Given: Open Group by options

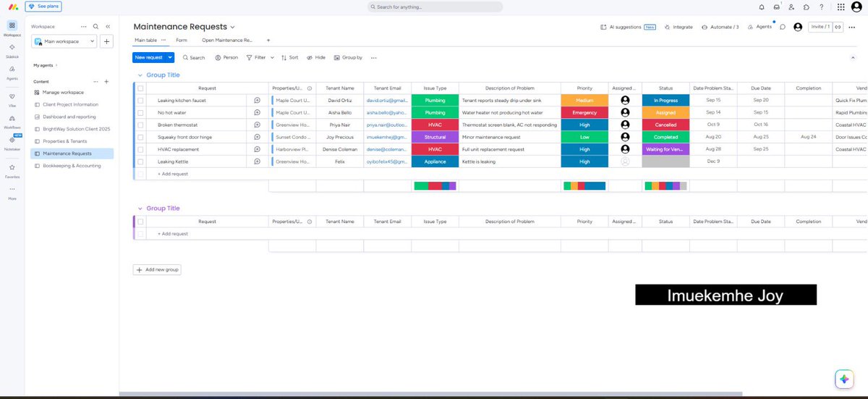Looking at the screenshot, I should click(x=348, y=57).
